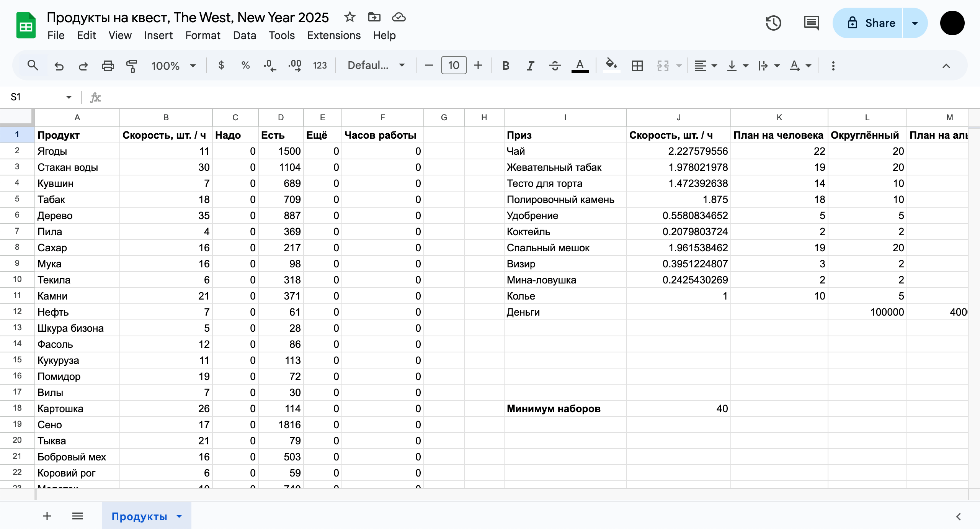Undo the last action
980x529 pixels.
click(59, 66)
